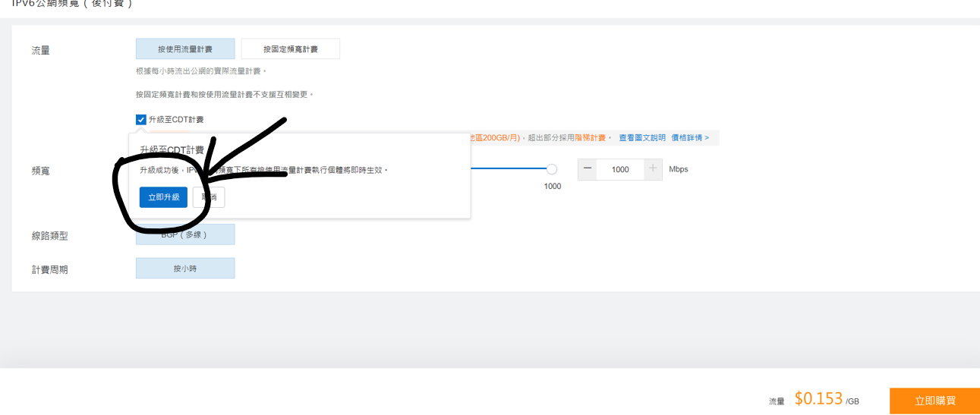
Task: Click the blue bandwidth slider track
Action: [509, 169]
